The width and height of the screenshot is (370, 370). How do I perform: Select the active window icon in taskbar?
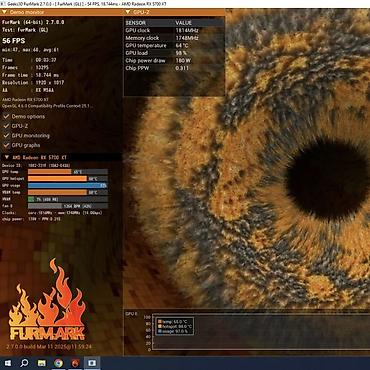(92, 363)
